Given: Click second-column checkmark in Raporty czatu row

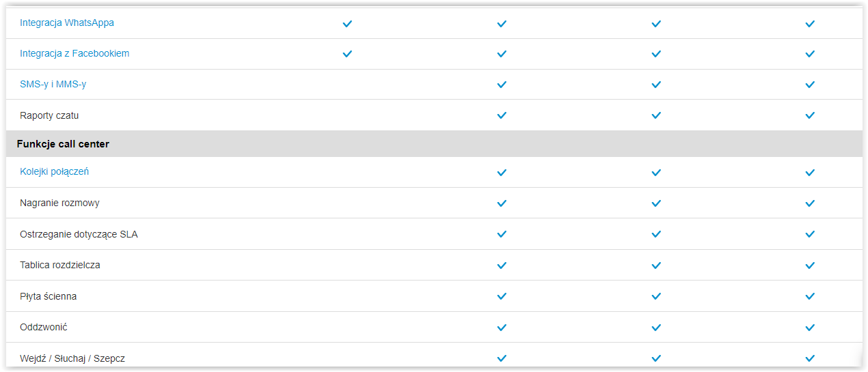Looking at the screenshot, I should [502, 116].
